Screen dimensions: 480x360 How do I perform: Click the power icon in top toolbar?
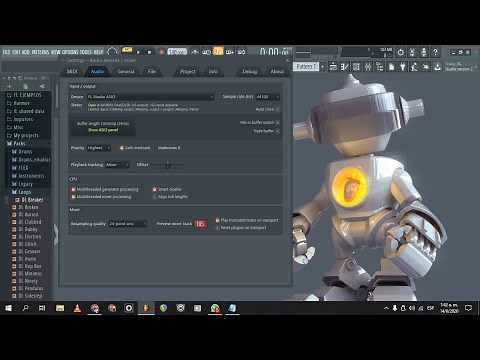click(401, 52)
